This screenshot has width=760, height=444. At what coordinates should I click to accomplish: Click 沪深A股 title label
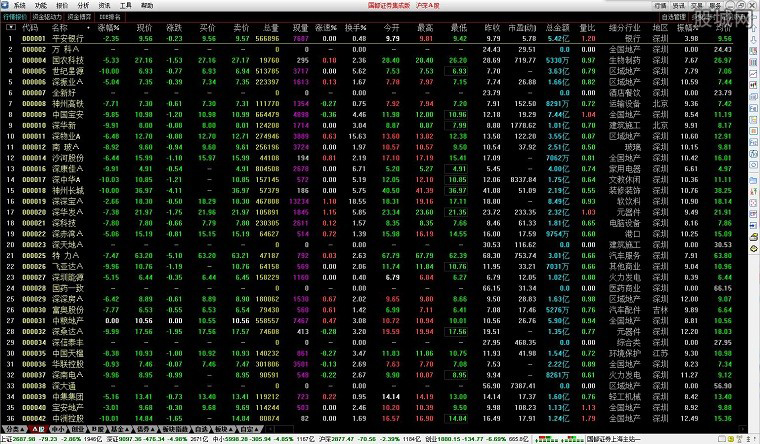(x=428, y=5)
